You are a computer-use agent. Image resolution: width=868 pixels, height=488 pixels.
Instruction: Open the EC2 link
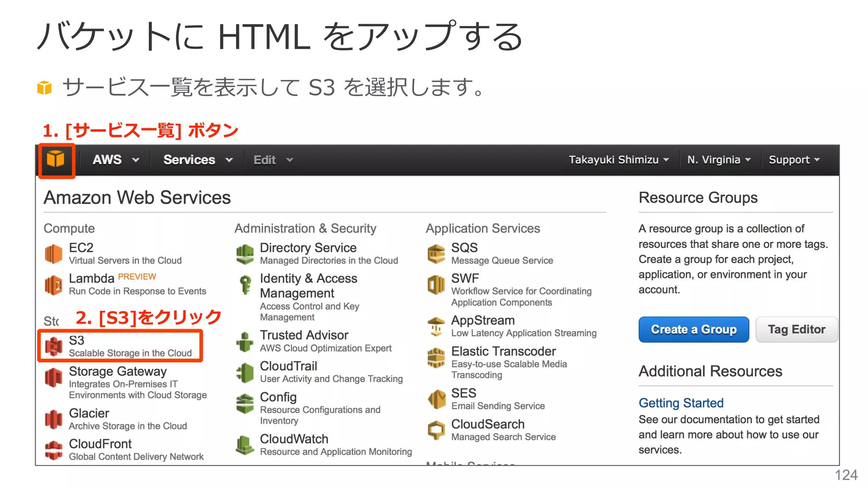click(81, 247)
